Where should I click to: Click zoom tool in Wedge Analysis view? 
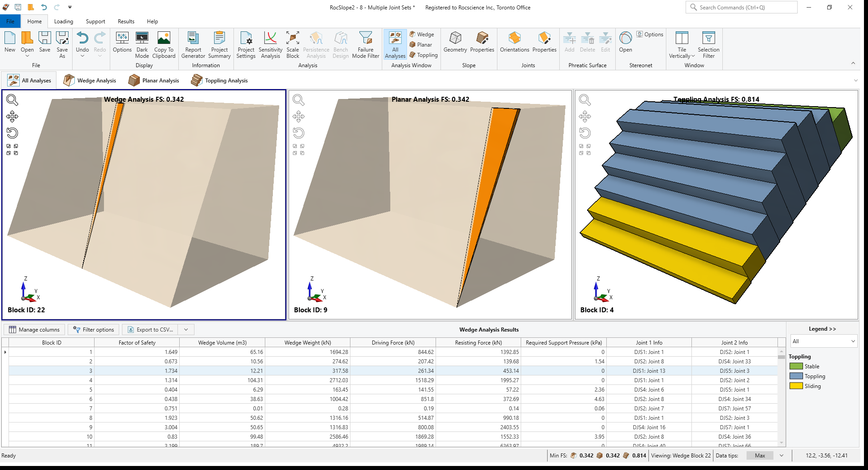(12, 100)
